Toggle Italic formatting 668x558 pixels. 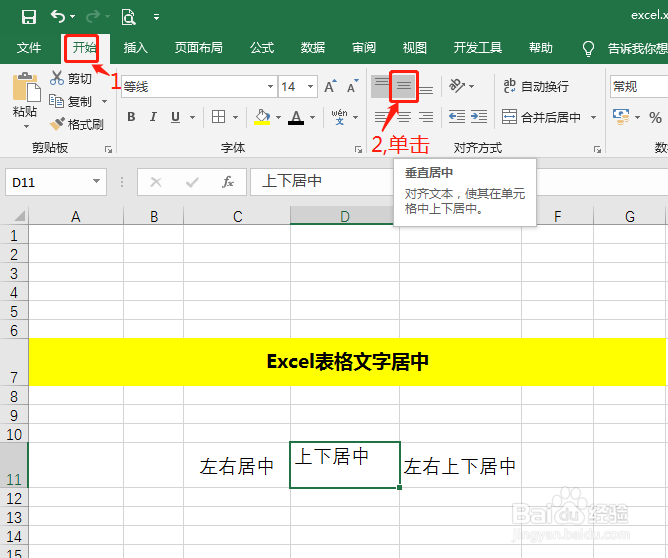coord(153,117)
